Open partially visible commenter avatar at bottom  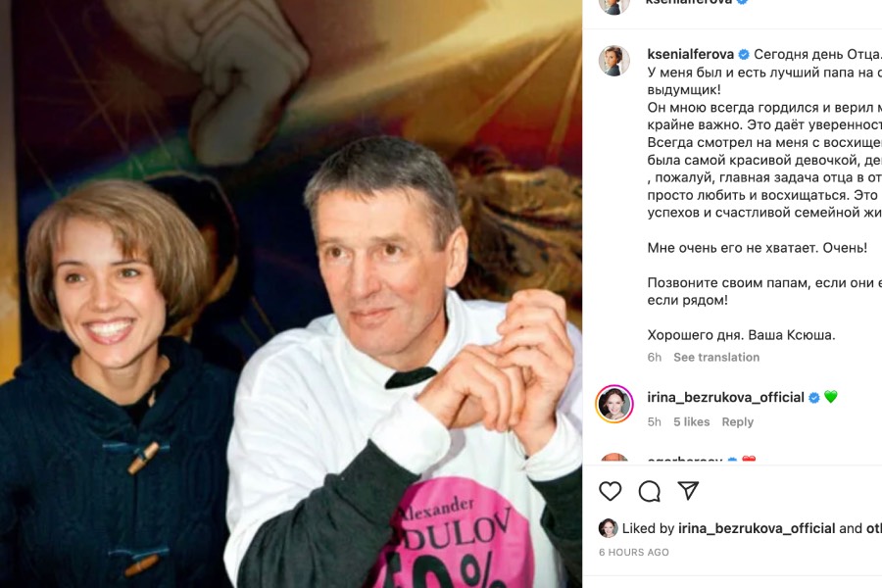(x=613, y=458)
